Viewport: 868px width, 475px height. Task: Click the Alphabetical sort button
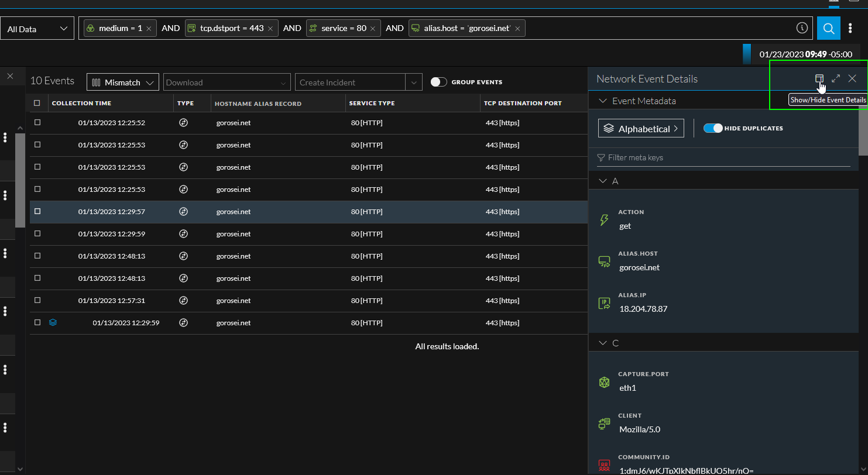click(641, 129)
